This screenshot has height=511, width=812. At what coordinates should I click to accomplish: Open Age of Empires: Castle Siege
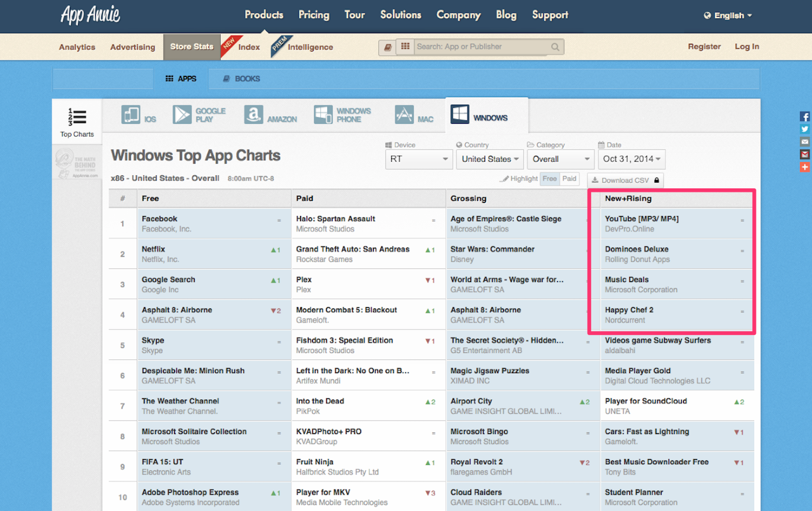point(506,219)
